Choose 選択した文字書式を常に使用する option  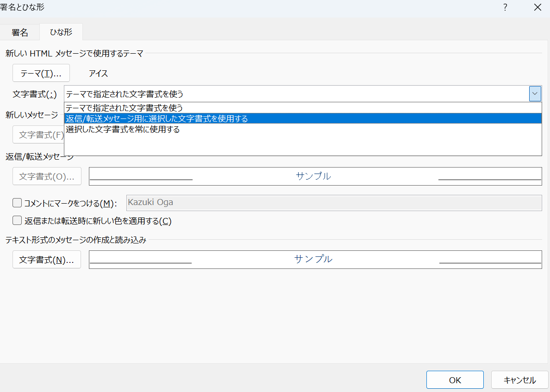(303, 130)
